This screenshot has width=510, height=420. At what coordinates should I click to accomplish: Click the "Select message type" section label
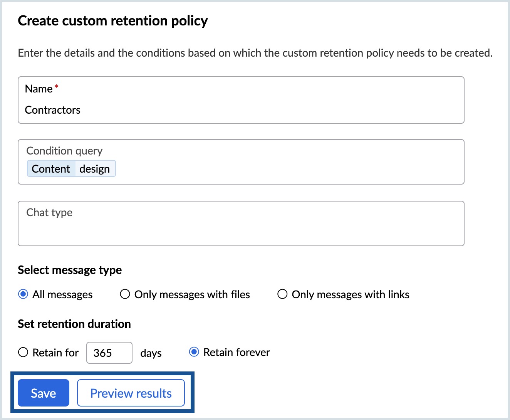point(69,270)
